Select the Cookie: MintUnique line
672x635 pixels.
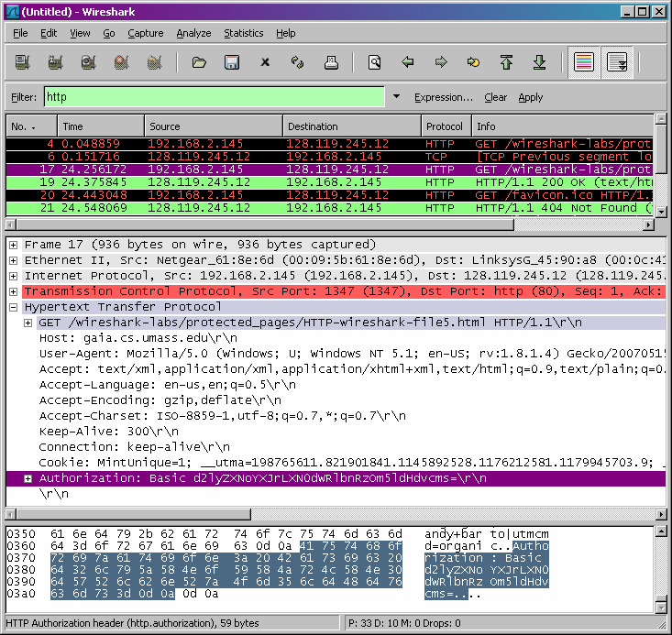coord(352,463)
